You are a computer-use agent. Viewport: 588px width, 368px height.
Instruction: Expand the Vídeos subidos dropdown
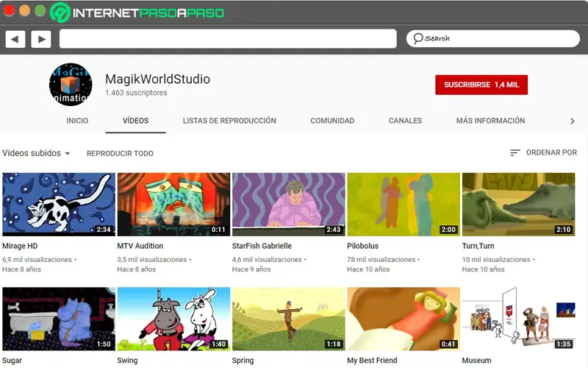tap(36, 153)
